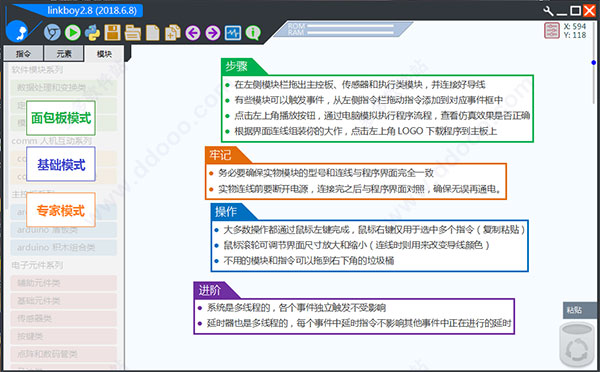Open the Chrome browser icon in toolbar

52,33
